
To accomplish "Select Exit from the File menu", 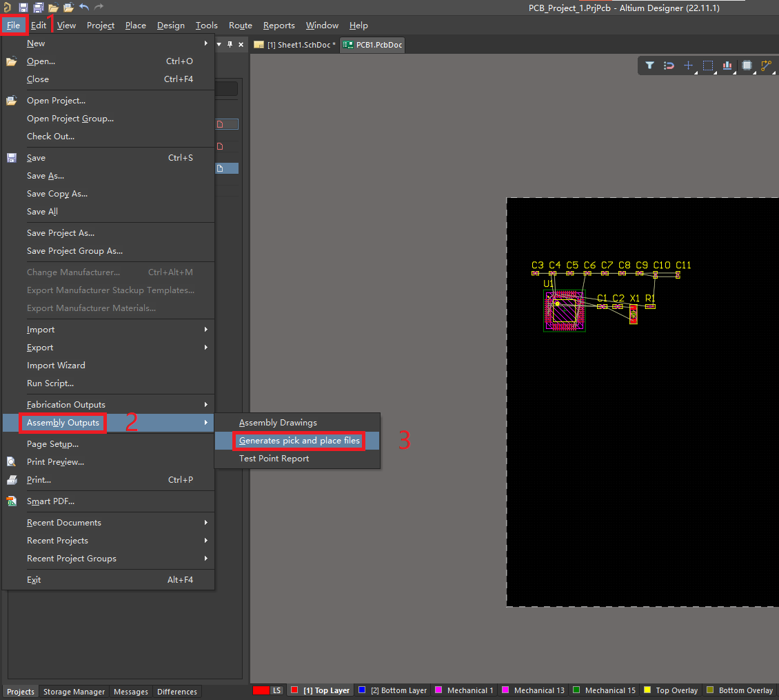I will (108, 580).
